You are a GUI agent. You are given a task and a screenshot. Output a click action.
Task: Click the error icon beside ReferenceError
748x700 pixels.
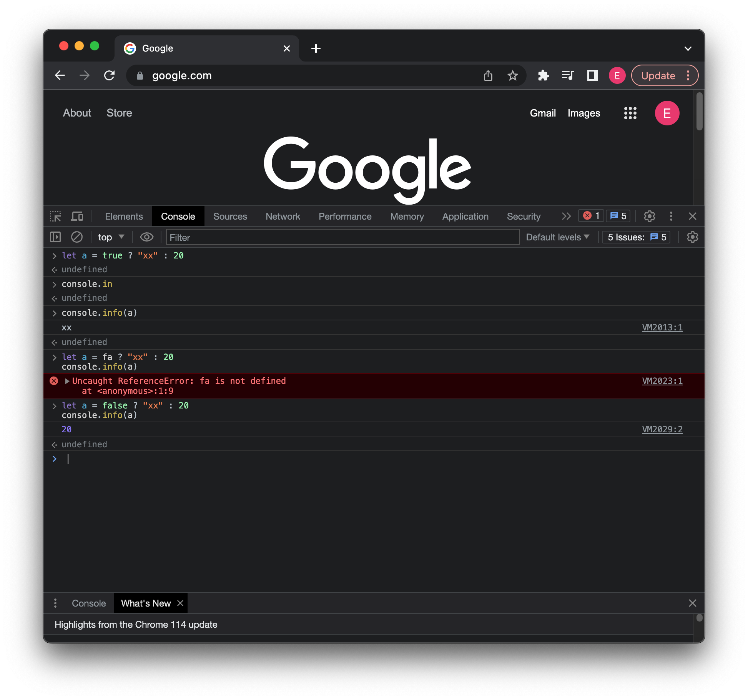[x=54, y=381]
